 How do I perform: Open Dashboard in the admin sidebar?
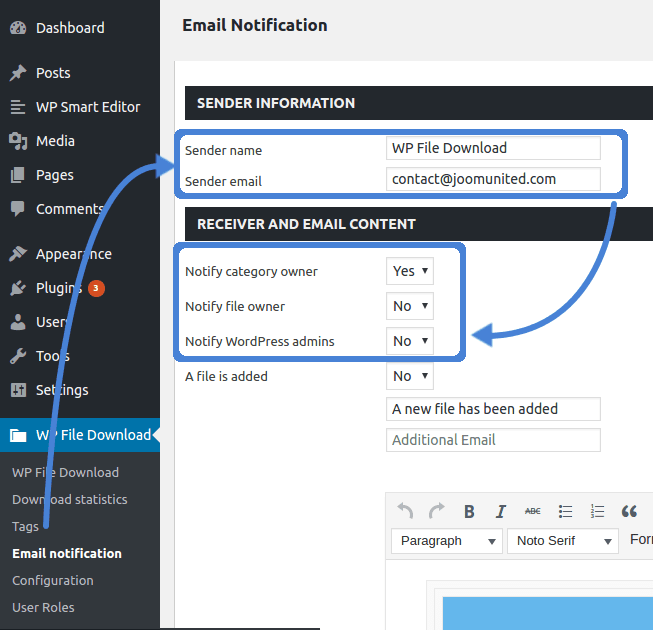(x=69, y=28)
